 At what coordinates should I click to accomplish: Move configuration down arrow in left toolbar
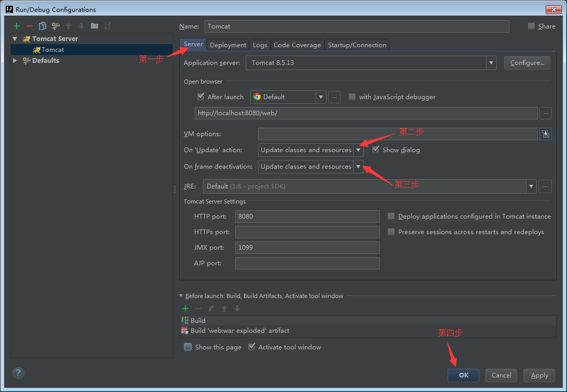click(82, 26)
